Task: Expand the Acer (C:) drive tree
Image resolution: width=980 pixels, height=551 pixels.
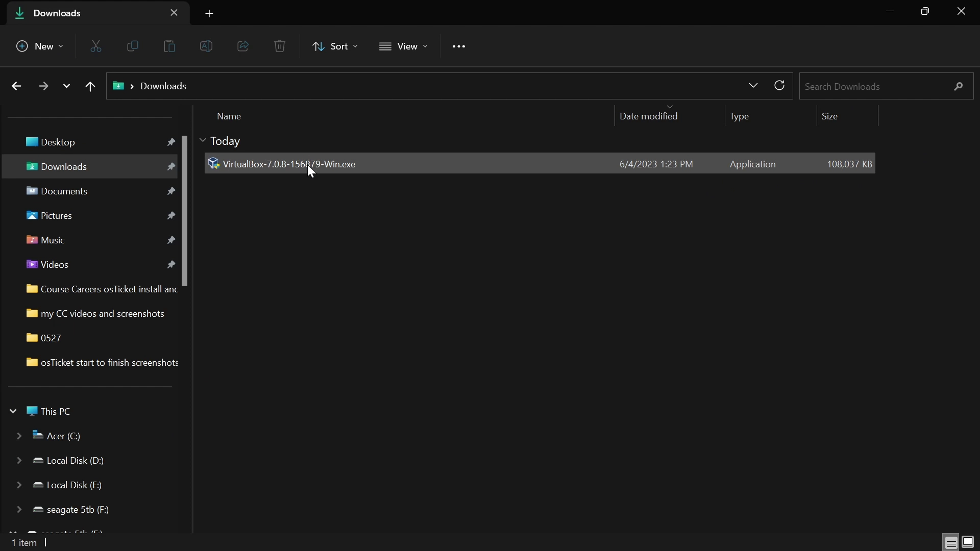Action: coord(19,436)
